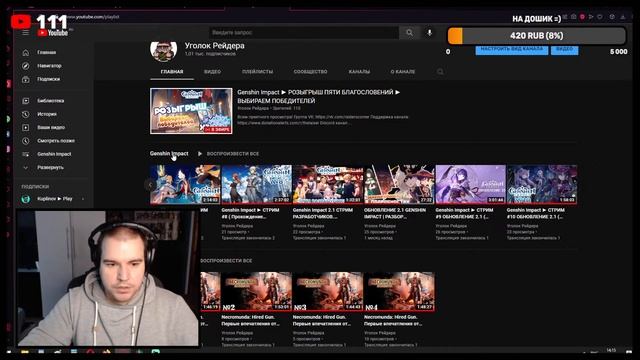Open Necromunda Hired Gun №4 thumbnail
The image size is (640, 360).
pyautogui.click(x=399, y=291)
